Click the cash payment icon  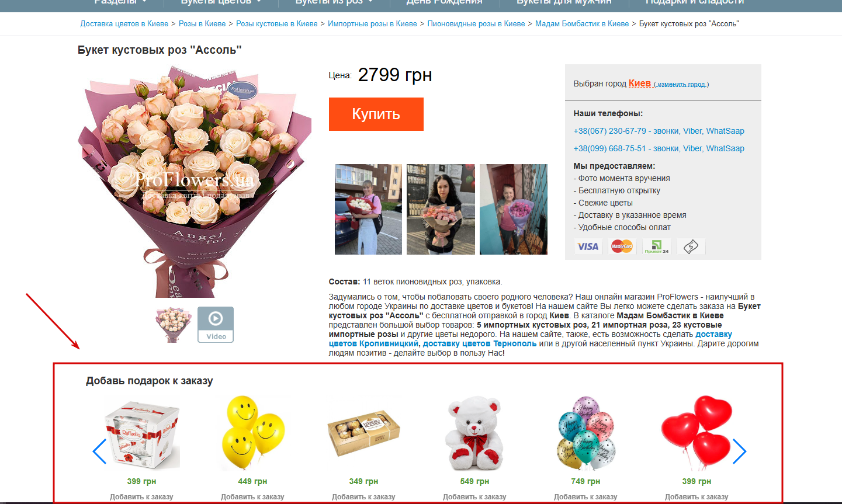click(691, 246)
